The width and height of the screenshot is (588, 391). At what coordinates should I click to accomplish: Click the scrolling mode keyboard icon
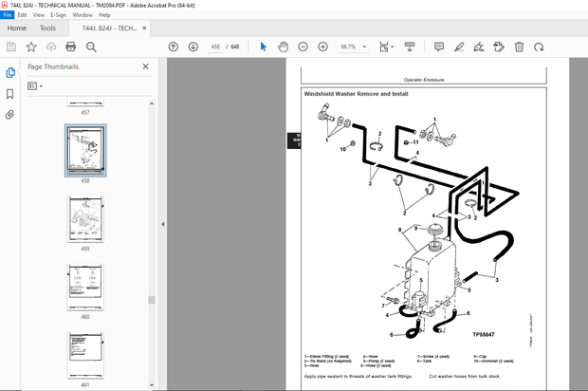tap(410, 47)
